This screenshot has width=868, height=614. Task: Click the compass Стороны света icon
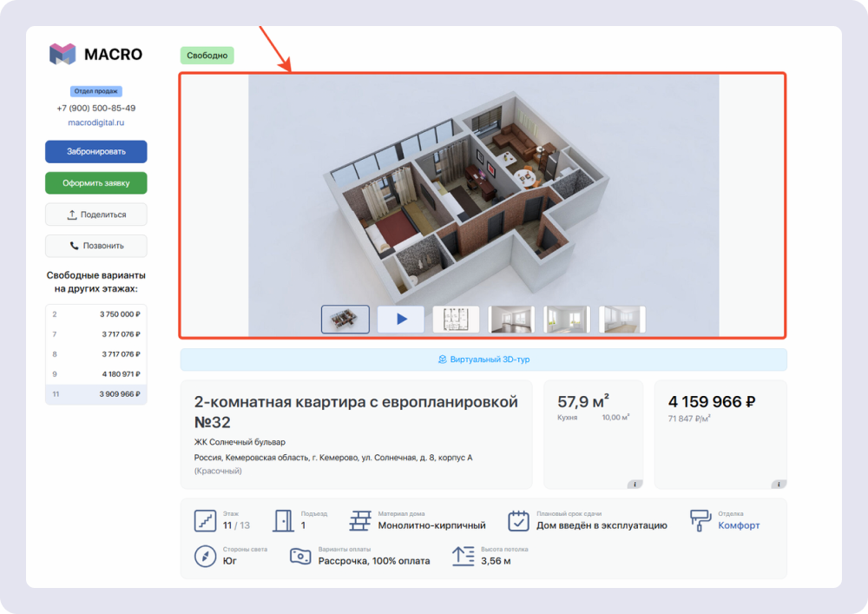tap(205, 556)
